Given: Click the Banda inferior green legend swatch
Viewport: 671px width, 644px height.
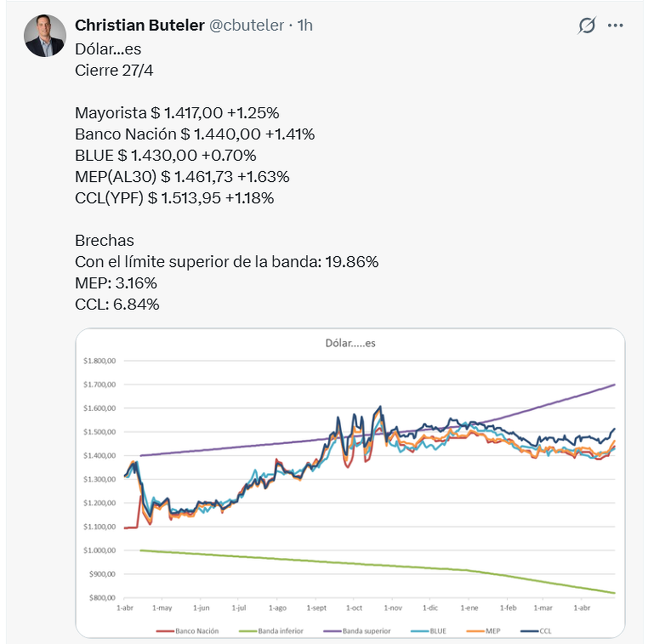Looking at the screenshot, I should (x=248, y=631).
